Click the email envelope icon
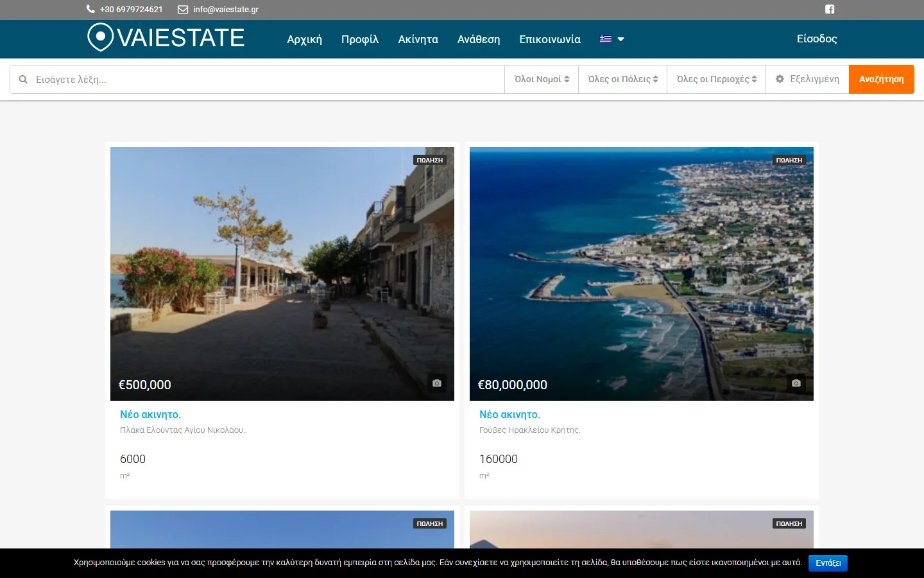924x578 pixels. point(183,9)
